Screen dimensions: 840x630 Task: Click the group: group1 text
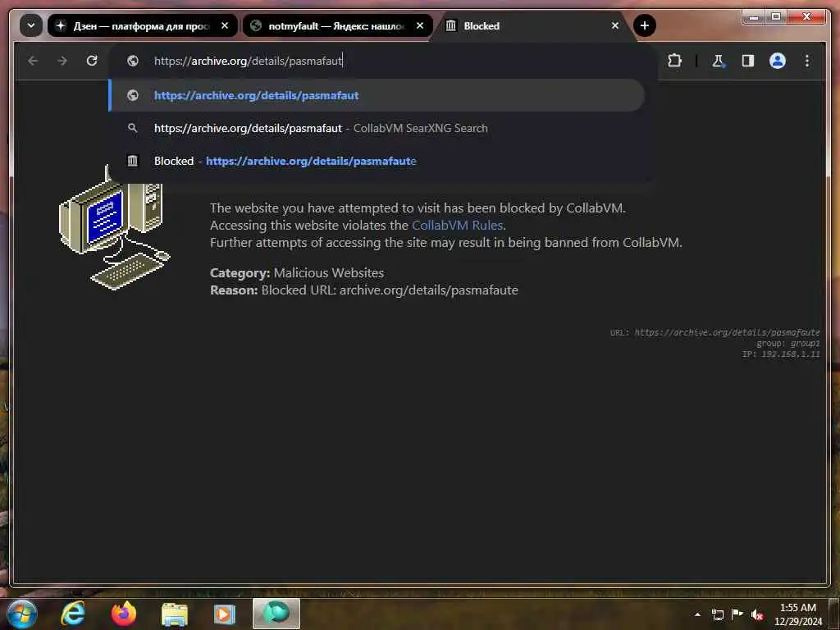[x=788, y=344]
